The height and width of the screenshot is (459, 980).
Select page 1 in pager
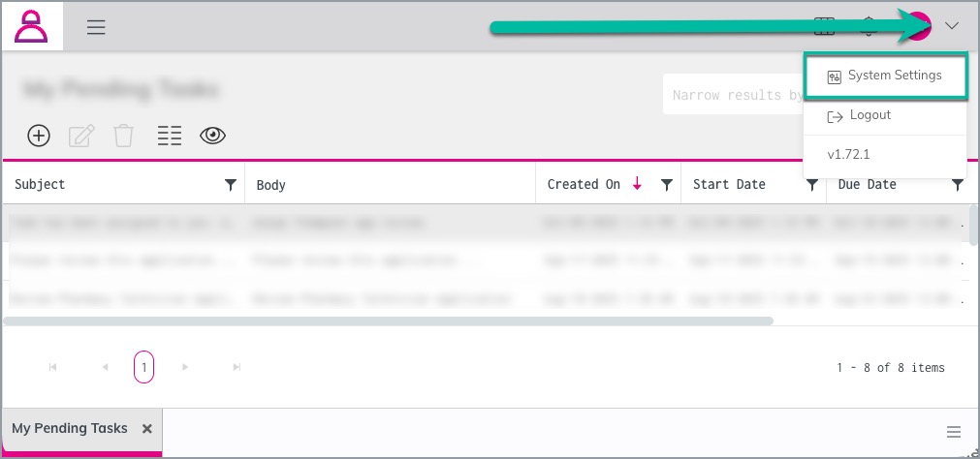click(x=143, y=367)
